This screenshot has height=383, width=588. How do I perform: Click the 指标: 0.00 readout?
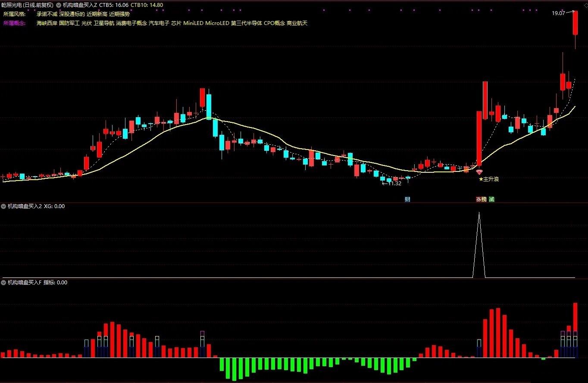(55, 283)
